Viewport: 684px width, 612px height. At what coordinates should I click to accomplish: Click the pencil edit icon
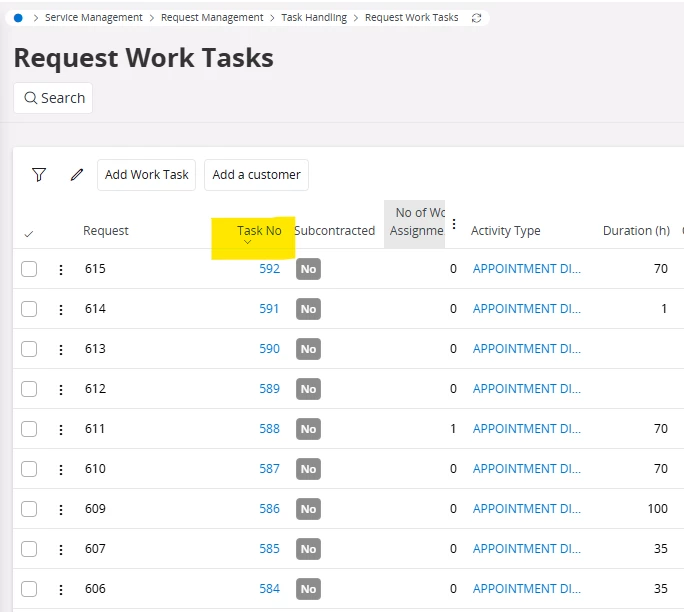coord(77,175)
